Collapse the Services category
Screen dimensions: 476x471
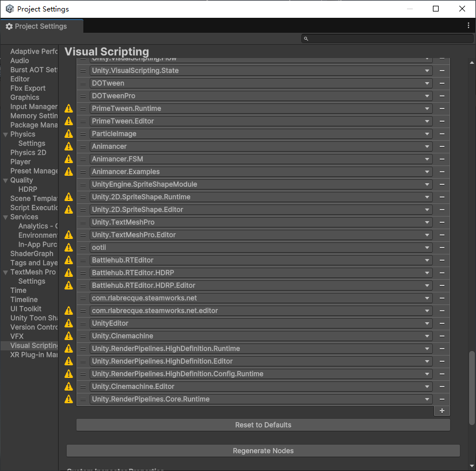coord(6,217)
